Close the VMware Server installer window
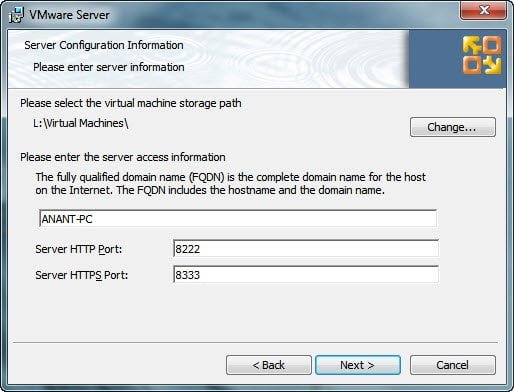The height and width of the screenshot is (392, 514). point(483,10)
